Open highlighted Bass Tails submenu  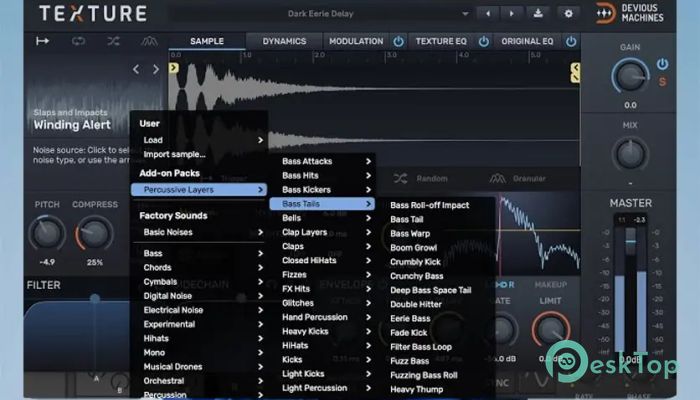pyautogui.click(x=322, y=204)
